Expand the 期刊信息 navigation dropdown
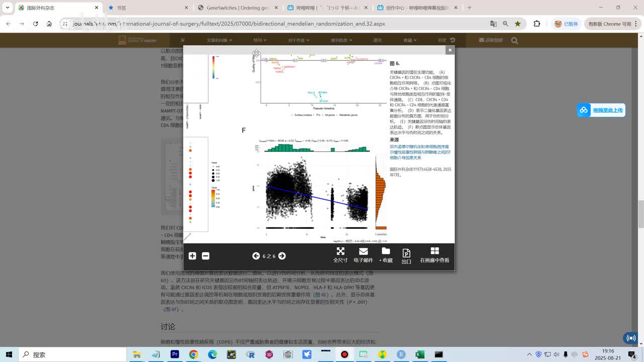The width and height of the screenshot is (644, 362). pyautogui.click(x=342, y=40)
